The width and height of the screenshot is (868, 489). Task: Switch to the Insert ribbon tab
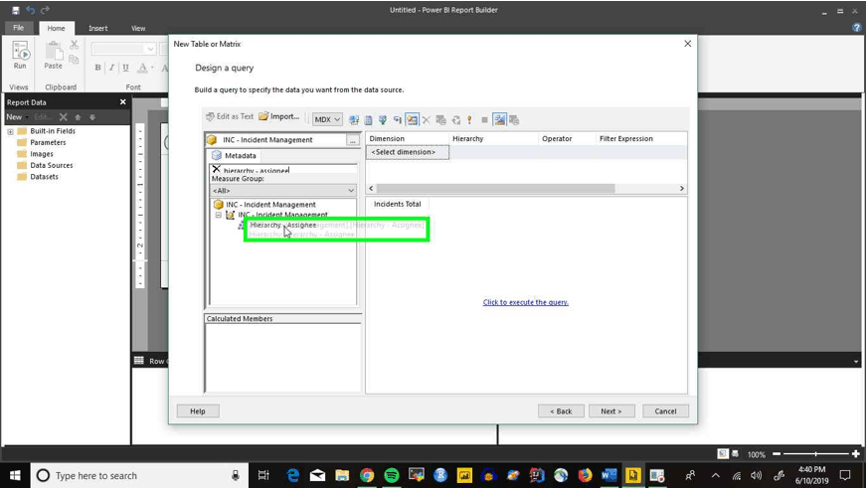(x=98, y=28)
